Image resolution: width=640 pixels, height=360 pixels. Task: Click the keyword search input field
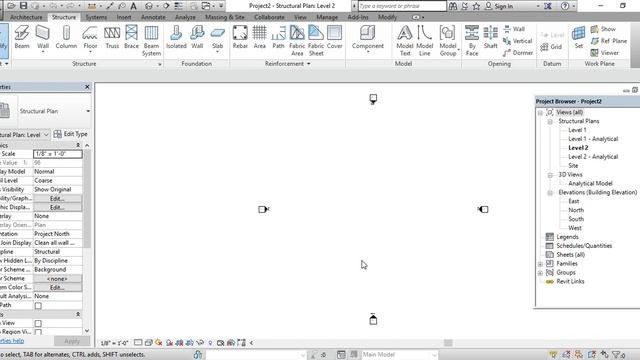click(x=402, y=6)
